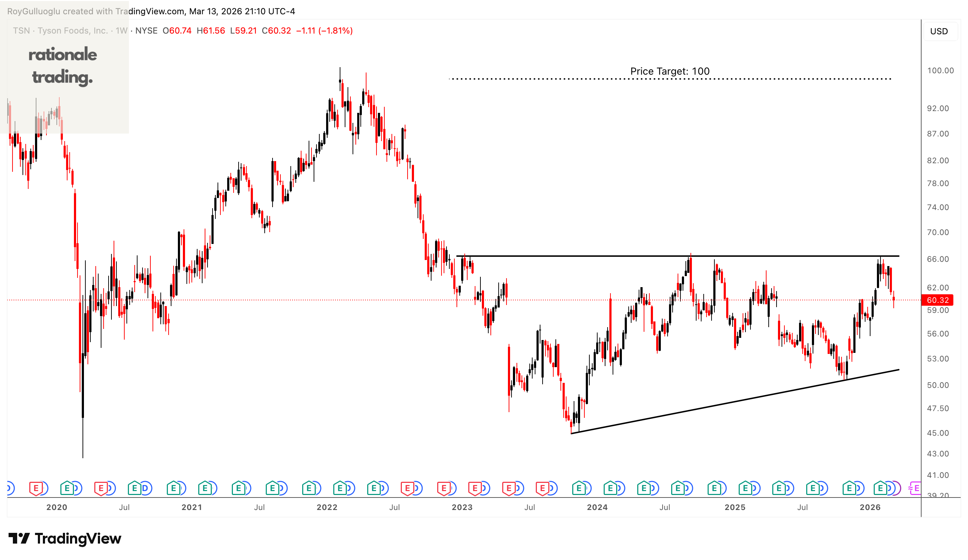
Task: Click the rationale trading watermark logo
Action: click(63, 65)
